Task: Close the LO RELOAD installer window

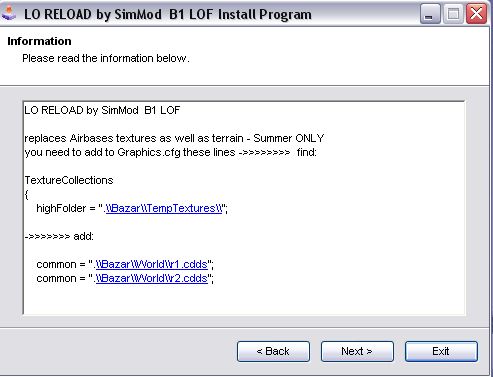Action: [x=476, y=14]
